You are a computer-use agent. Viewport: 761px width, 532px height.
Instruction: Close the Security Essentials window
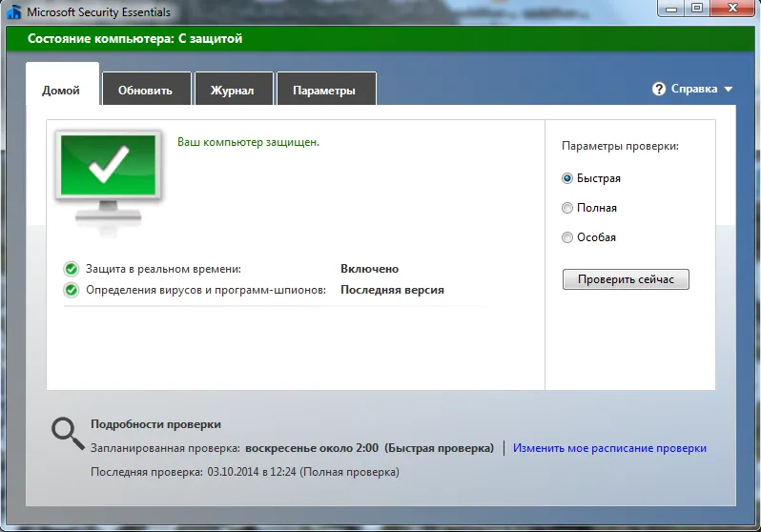tap(732, 9)
